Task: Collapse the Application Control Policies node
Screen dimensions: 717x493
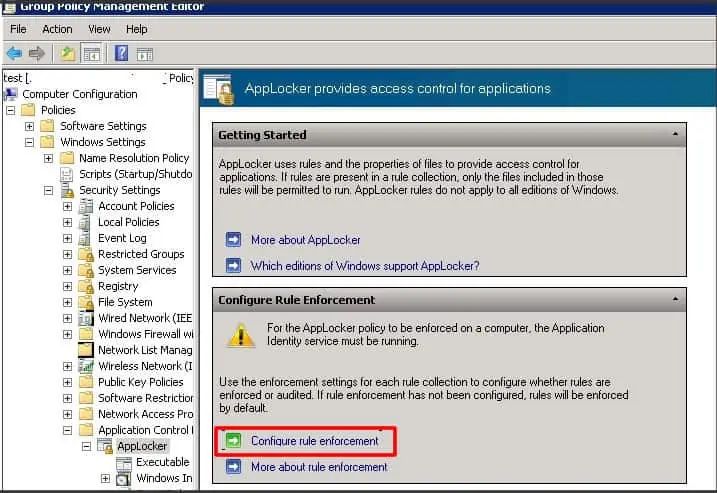Action: tap(67, 430)
